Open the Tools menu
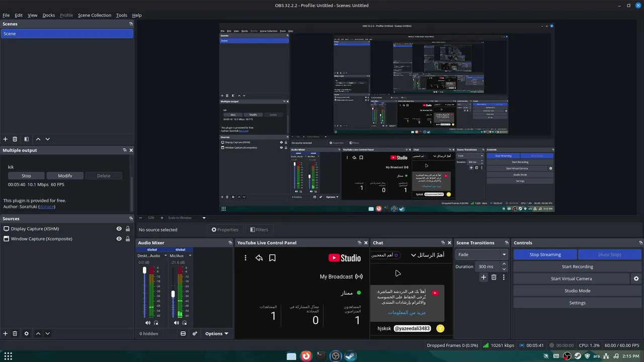This screenshot has width=644, height=362. [x=122, y=15]
